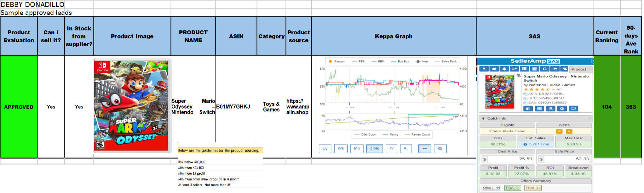
Task: Click the V alert badge
Action: pos(569,131)
